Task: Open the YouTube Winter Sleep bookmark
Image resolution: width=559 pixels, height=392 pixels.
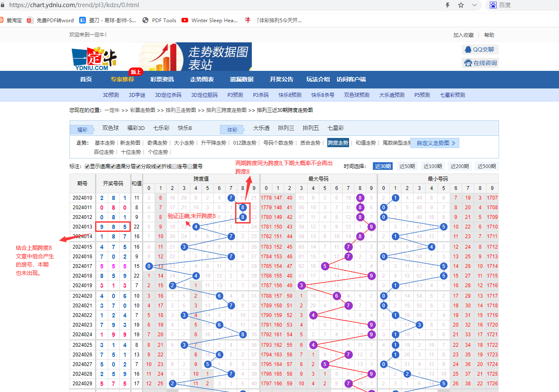Action: (x=210, y=20)
